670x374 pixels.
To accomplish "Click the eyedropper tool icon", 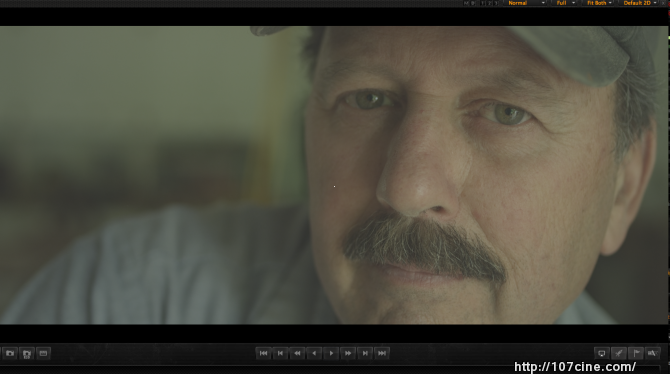I will pyautogui.click(x=619, y=353).
